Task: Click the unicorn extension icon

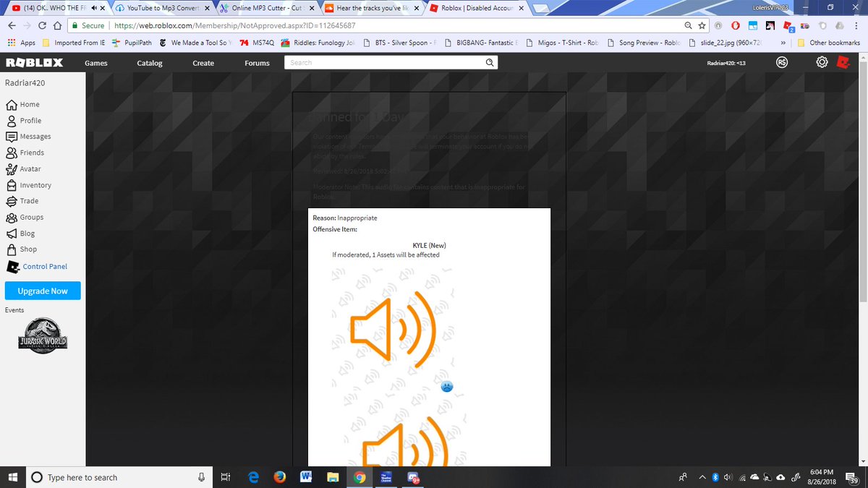Action: click(x=770, y=25)
